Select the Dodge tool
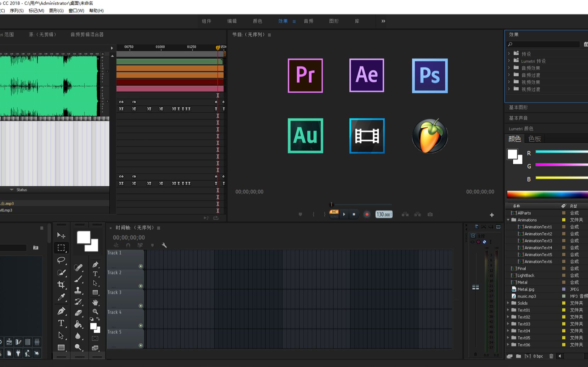Viewport: 588px width, 367px height. 78,347
